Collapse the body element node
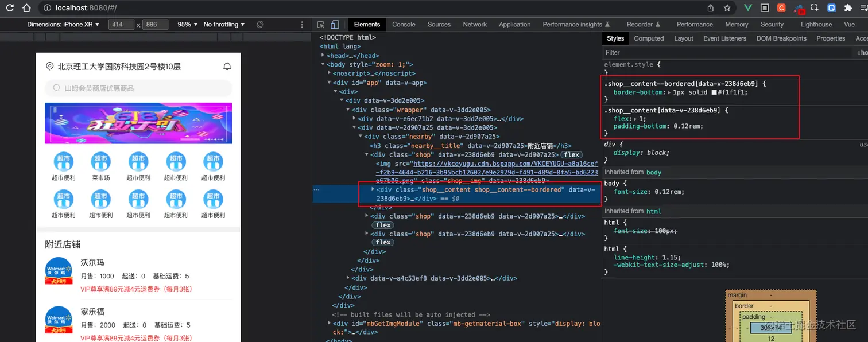Viewport: 868px width, 342px height. pyautogui.click(x=323, y=65)
